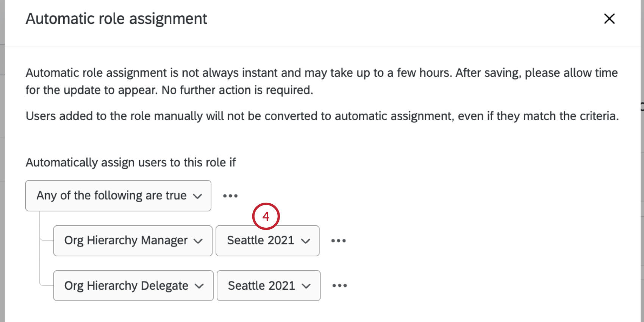Click chevron on the Manager row's Seattle 2021

coord(306,241)
